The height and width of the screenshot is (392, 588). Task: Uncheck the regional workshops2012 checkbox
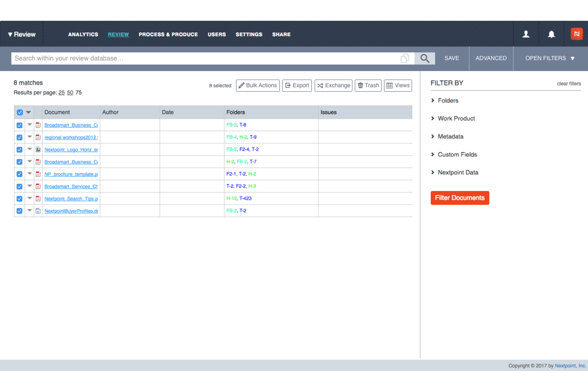[19, 137]
